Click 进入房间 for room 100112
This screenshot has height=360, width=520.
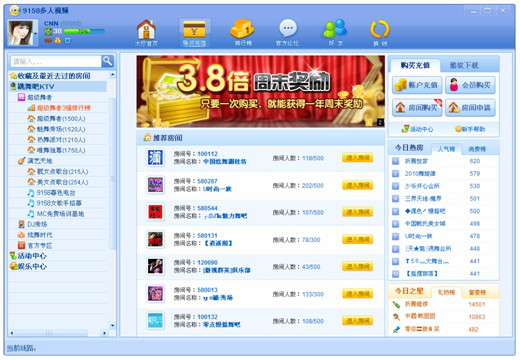(x=357, y=158)
